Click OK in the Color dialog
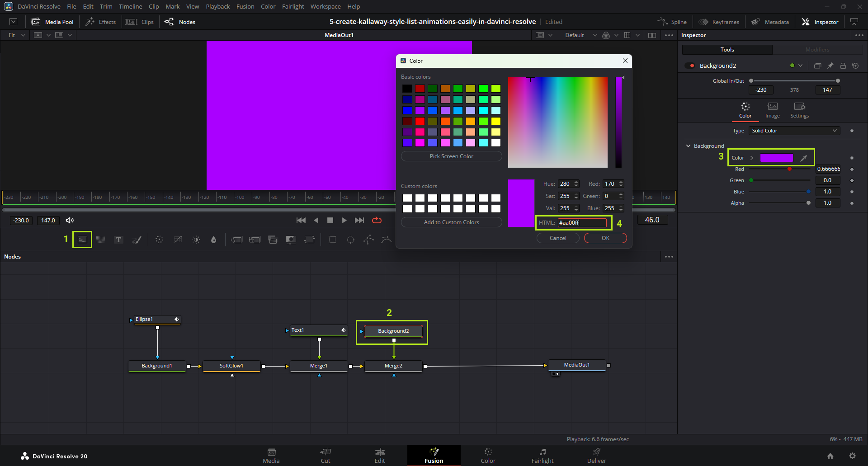The height and width of the screenshot is (466, 868). coord(605,238)
